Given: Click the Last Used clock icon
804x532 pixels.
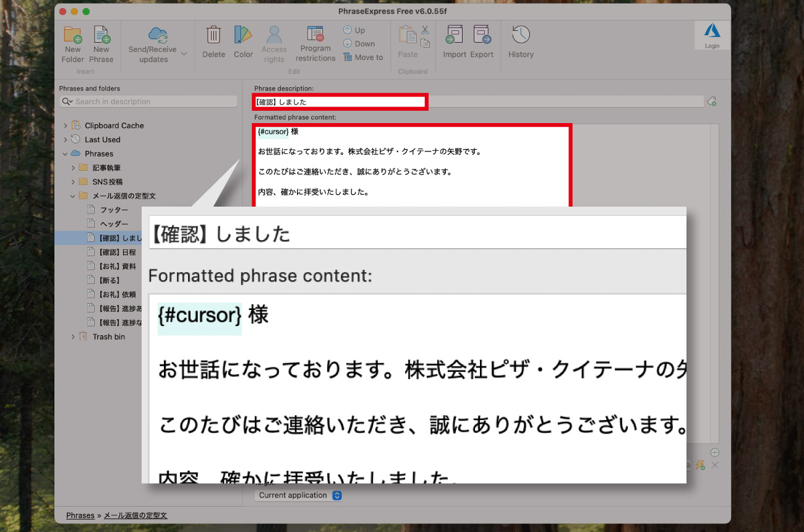Looking at the screenshot, I should (x=75, y=139).
